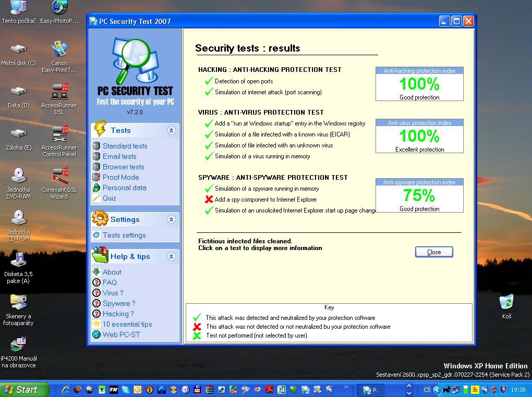Viewport: 532px width, 397px height.
Task: Click the Browser tests book icon
Action: [96, 167]
